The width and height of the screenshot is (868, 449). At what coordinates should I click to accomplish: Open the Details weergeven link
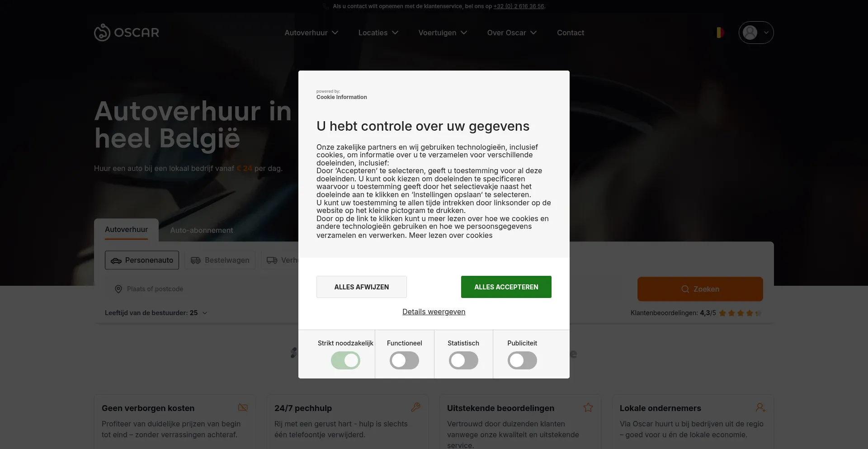(x=434, y=312)
